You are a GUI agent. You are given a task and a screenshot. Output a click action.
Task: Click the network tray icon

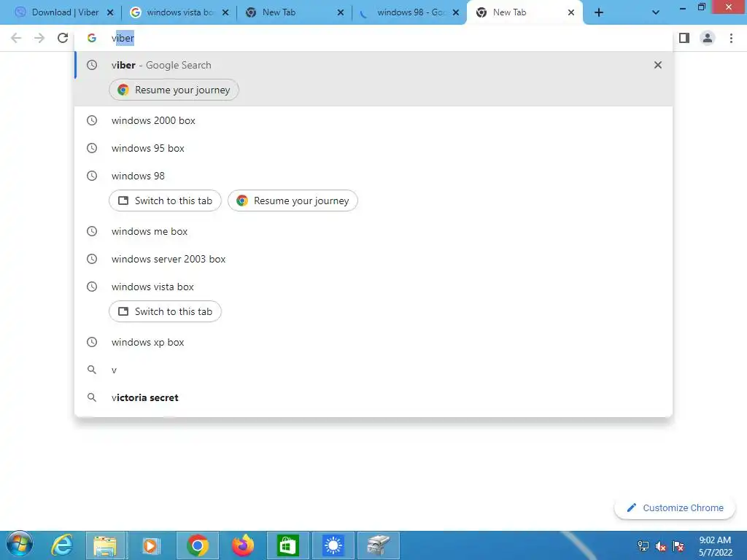(x=643, y=546)
